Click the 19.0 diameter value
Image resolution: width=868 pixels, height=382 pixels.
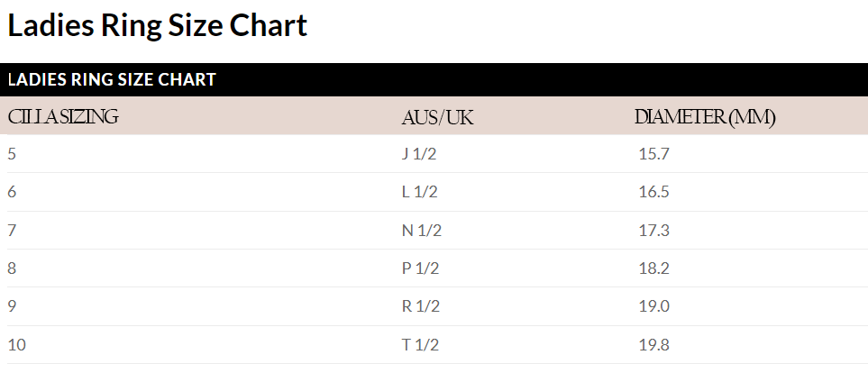[x=653, y=306]
